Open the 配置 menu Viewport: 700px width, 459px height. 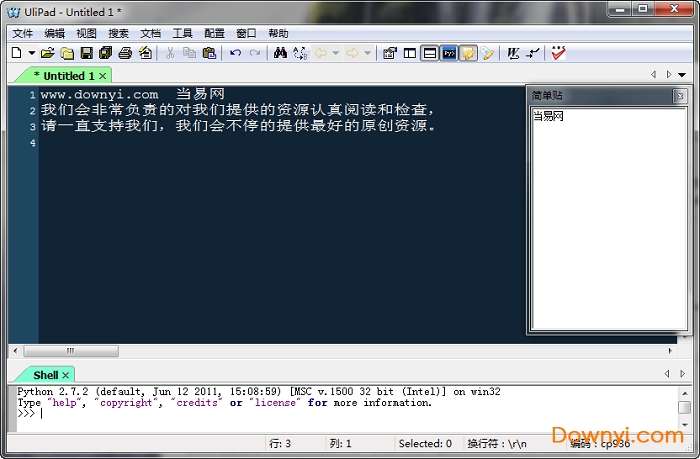(x=214, y=33)
